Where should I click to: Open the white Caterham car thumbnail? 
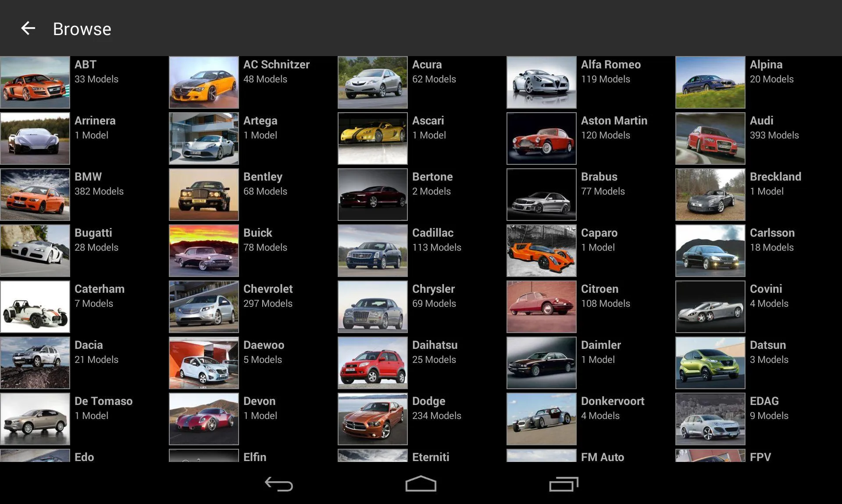[35, 307]
